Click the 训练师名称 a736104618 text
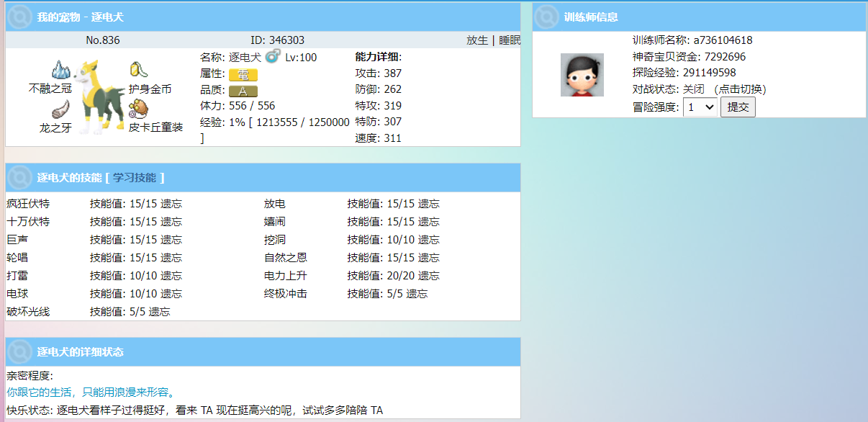Screen dimensions: 868x422 [692, 40]
